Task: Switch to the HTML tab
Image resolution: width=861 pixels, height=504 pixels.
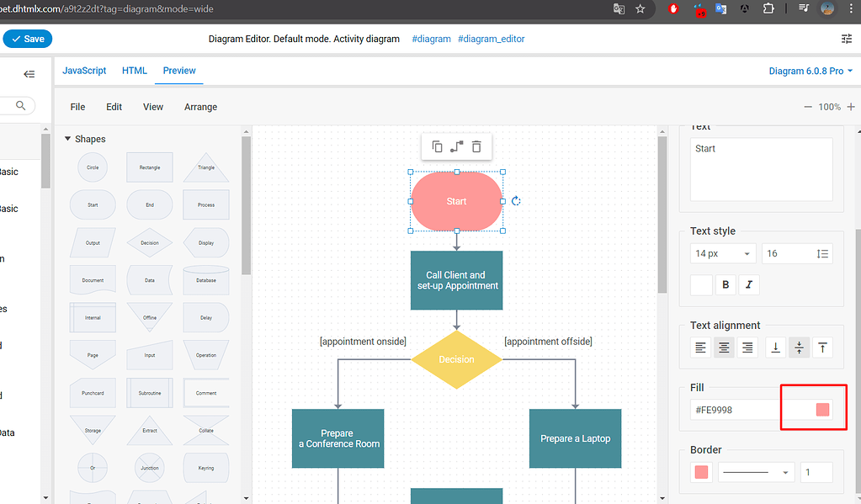Action: point(134,71)
